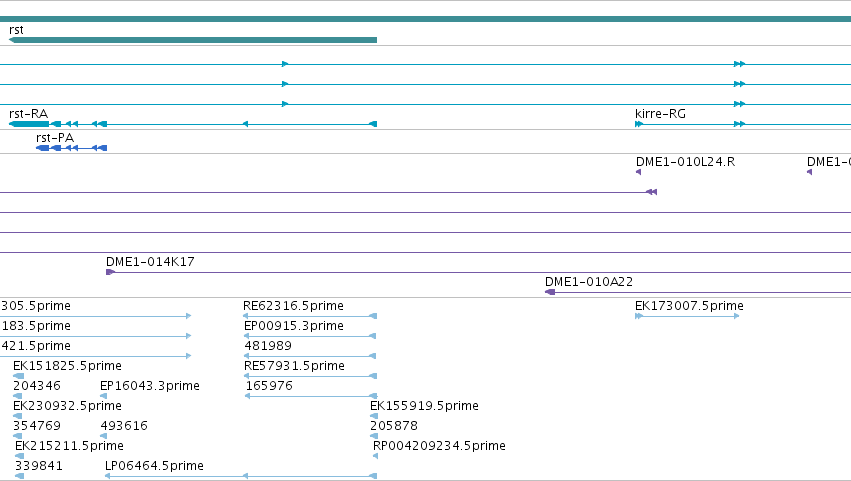Click the 'DME1-014K17' label

tap(150, 262)
